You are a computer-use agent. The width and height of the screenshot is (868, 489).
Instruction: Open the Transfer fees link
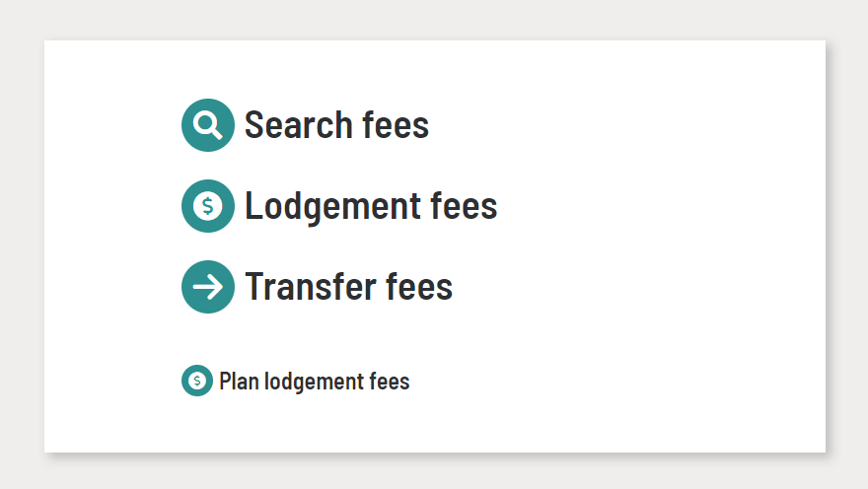click(x=348, y=287)
